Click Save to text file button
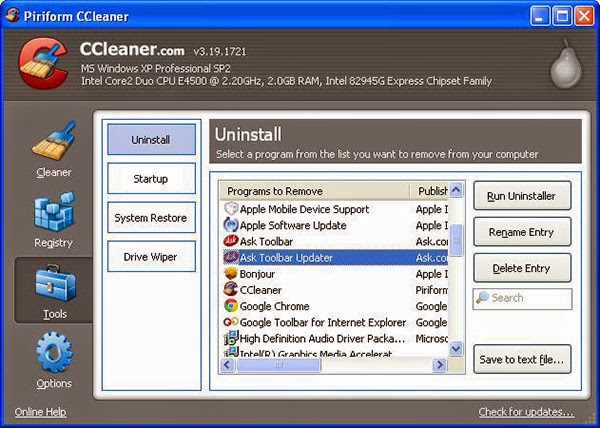This screenshot has width=600, height=428. click(522, 360)
